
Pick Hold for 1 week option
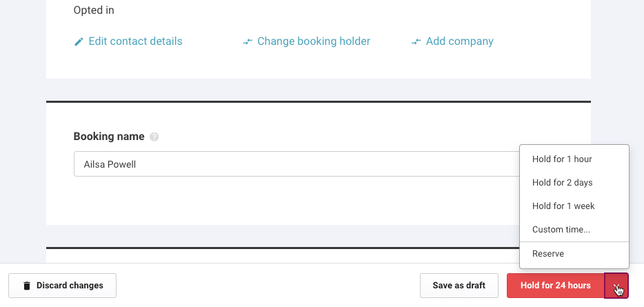[563, 206]
